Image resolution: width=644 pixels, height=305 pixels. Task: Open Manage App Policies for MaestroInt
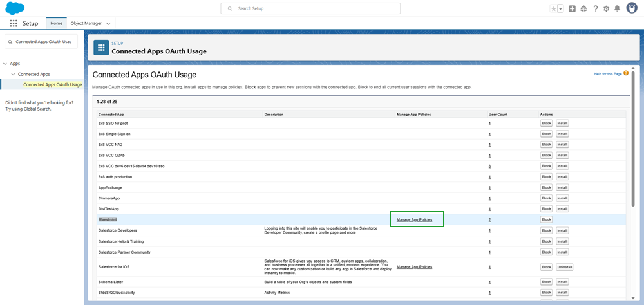click(x=414, y=219)
